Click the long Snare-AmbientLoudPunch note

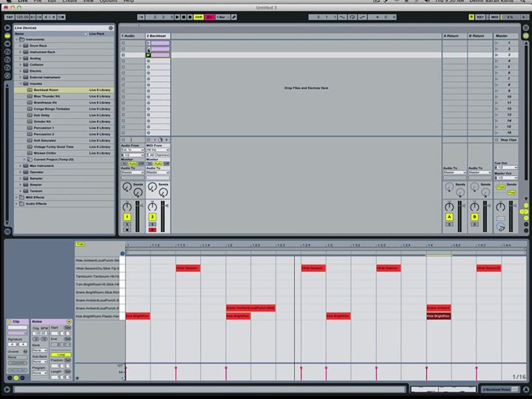[250, 308]
